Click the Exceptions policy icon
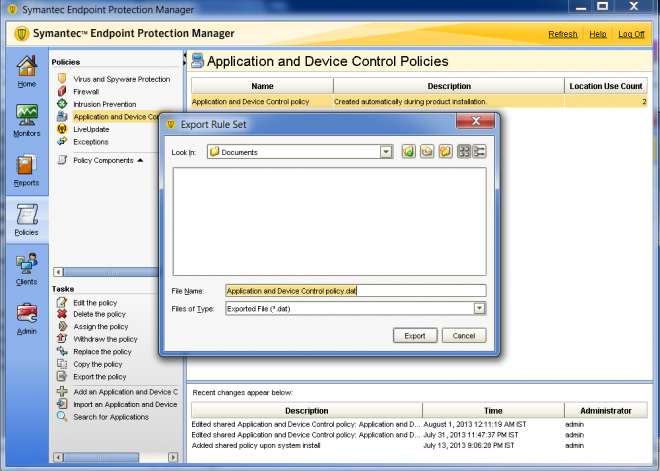Image resolution: width=660 pixels, height=471 pixels. 62,141
